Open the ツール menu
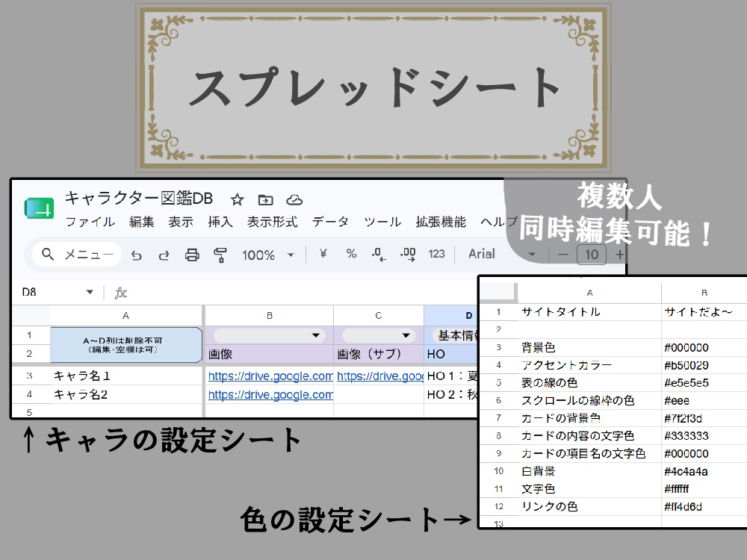This screenshot has width=747, height=560. coord(382,222)
